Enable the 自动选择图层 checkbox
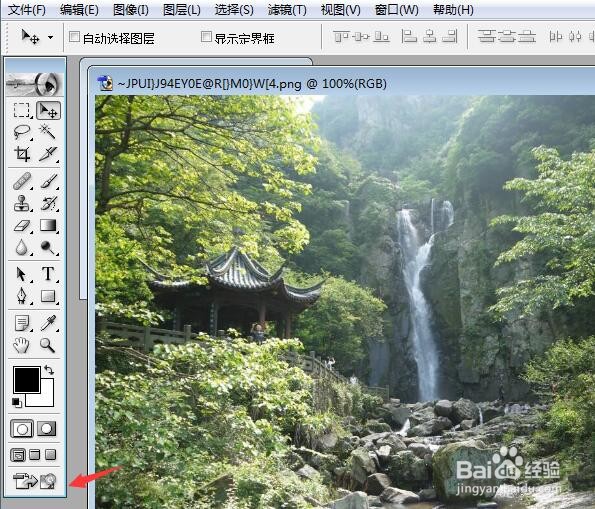 [74, 37]
